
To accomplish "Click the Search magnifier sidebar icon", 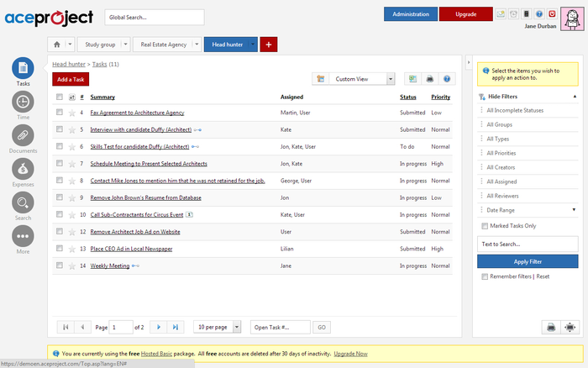I will (23, 202).
